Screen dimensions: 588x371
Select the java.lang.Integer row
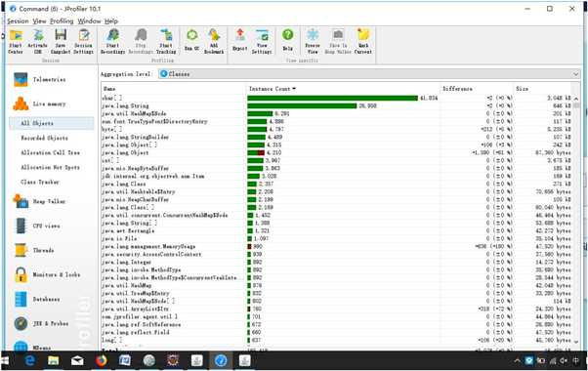337,262
